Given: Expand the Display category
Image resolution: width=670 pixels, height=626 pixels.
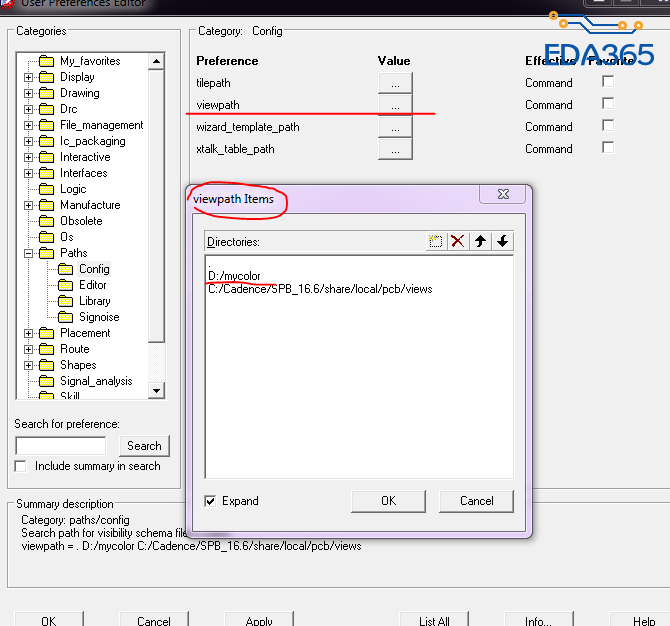Looking at the screenshot, I should coord(28,77).
